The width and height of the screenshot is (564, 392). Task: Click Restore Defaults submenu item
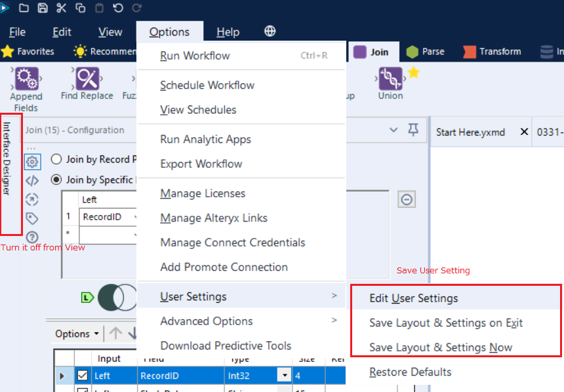tap(456, 372)
